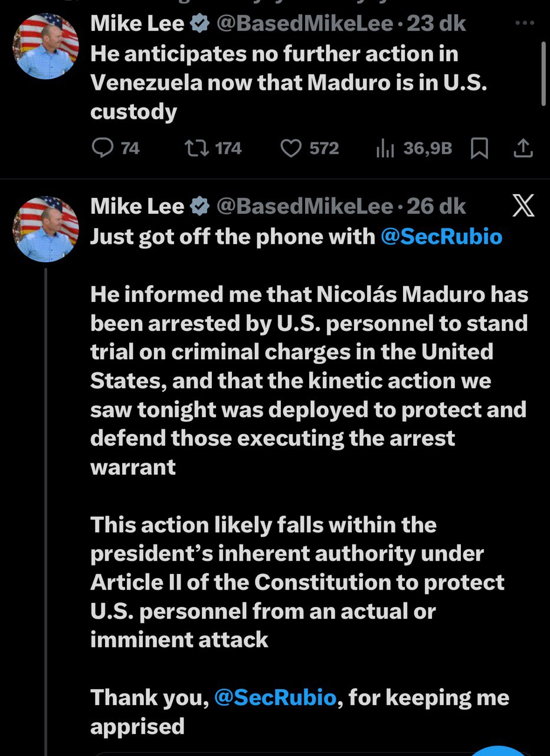Bookmark the Venezuela custody tweet
Screen dimensions: 550x756
(x=479, y=149)
